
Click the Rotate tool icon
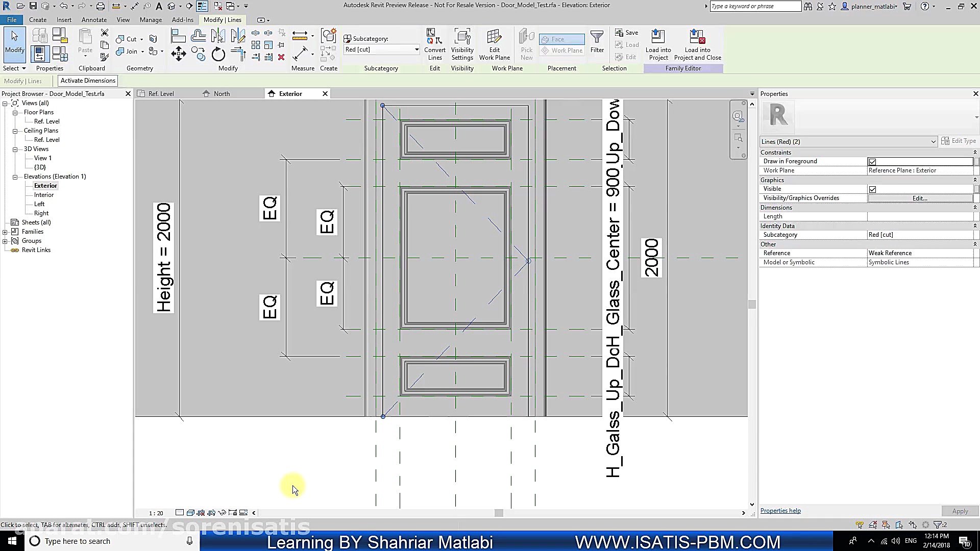point(218,54)
